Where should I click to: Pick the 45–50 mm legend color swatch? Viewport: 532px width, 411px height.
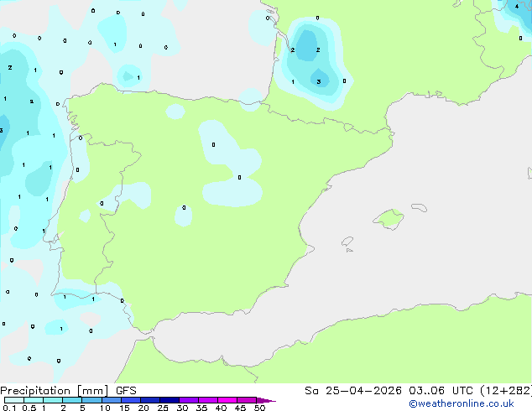(x=247, y=400)
